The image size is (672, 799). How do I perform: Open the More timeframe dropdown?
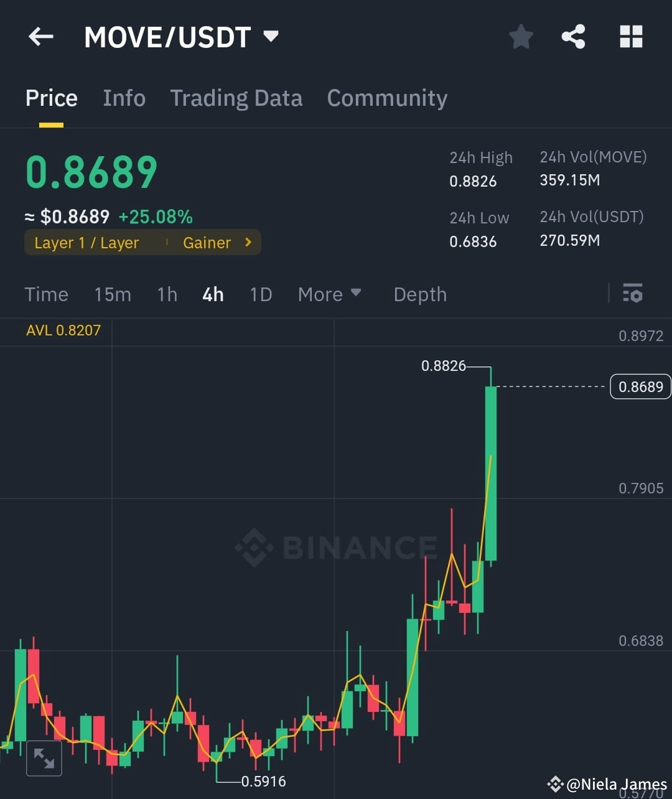329,294
